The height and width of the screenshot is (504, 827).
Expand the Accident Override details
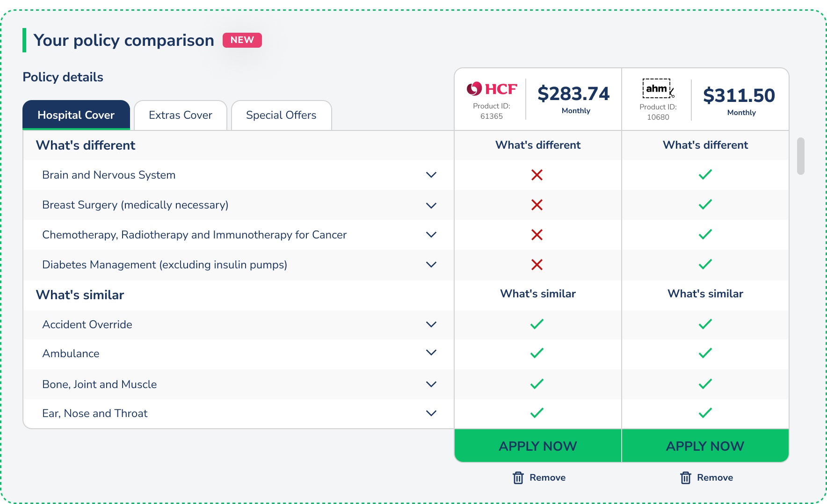tap(431, 324)
